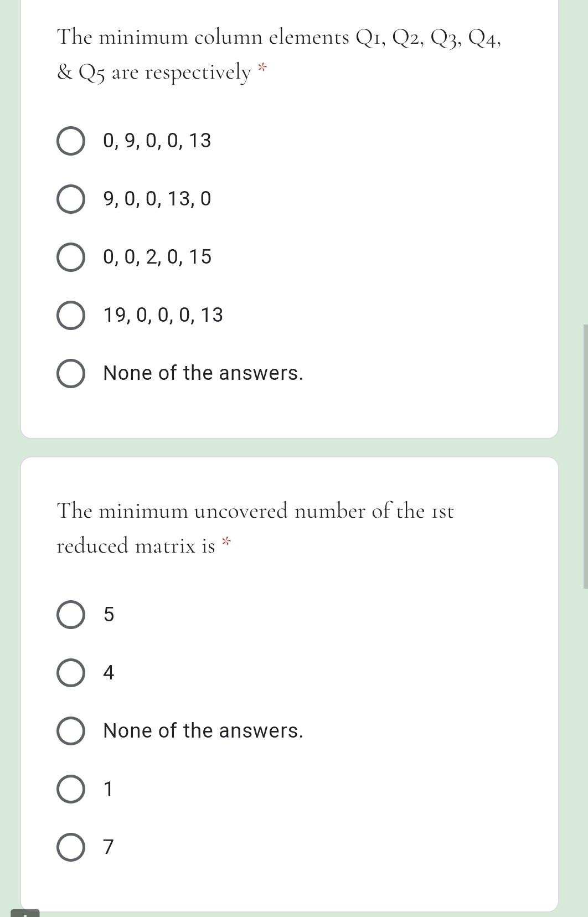Choose None of the answers for the reduced matrix question
588x917 pixels.
[x=203, y=731]
